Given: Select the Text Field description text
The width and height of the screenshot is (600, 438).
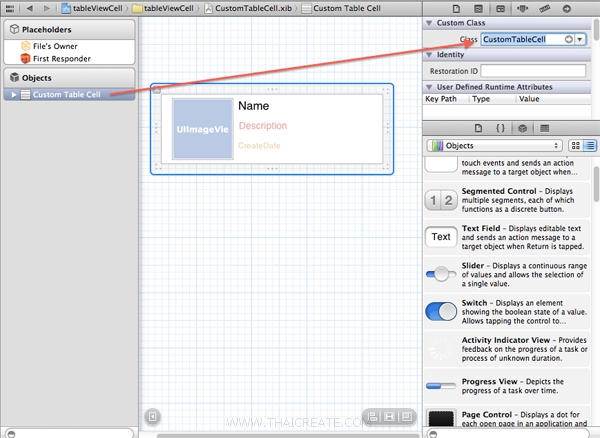Looking at the screenshot, I should coord(523,237).
